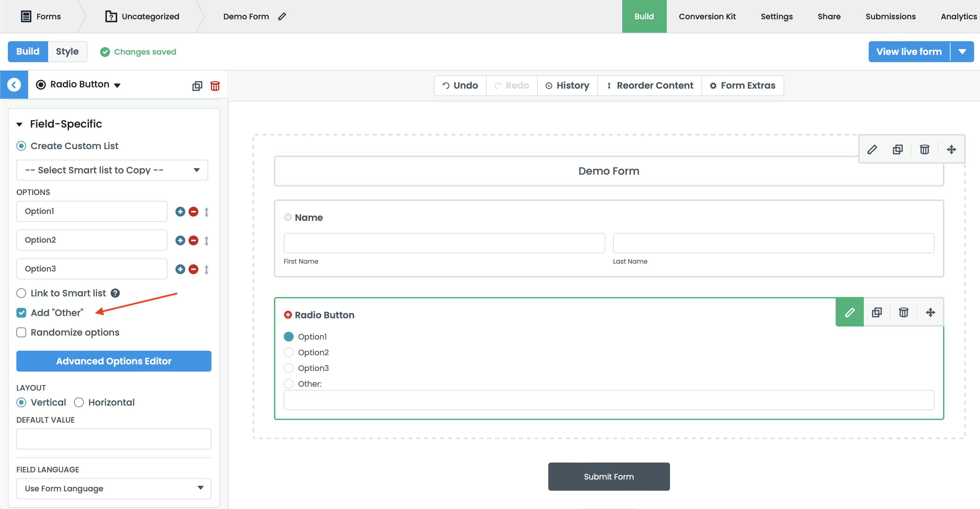Collapse the Field-Specific section
The width and height of the screenshot is (980, 509).
tap(19, 124)
